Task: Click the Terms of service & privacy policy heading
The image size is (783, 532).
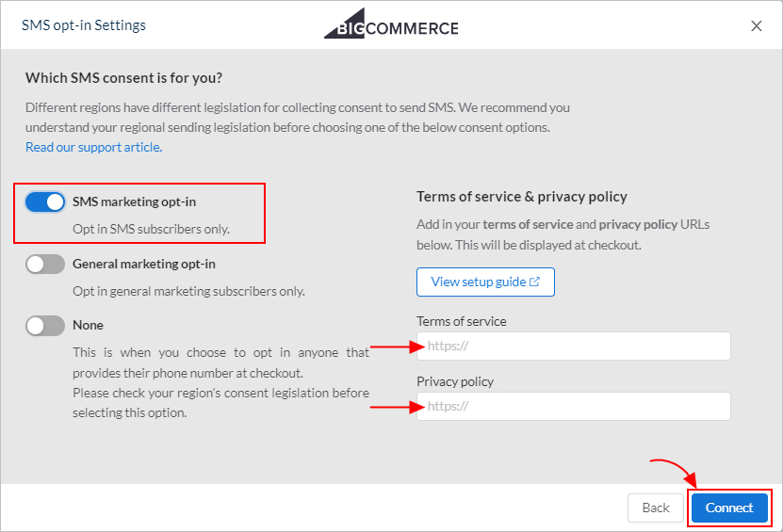Action: tap(522, 197)
